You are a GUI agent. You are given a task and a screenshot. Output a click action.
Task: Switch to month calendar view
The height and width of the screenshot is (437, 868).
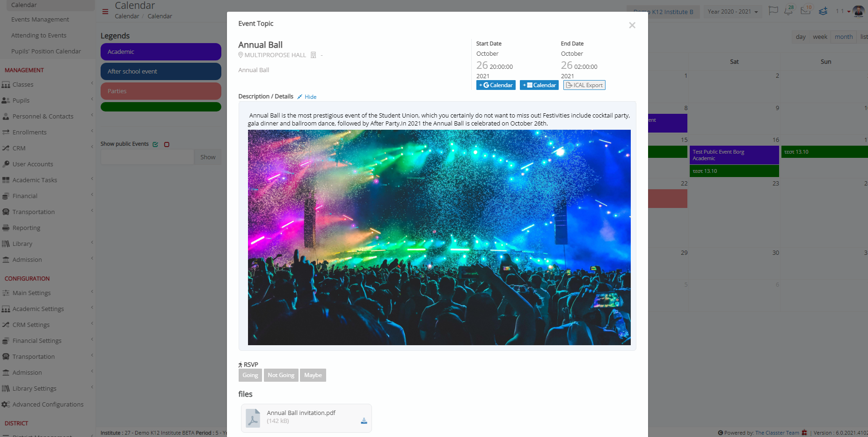(x=844, y=37)
